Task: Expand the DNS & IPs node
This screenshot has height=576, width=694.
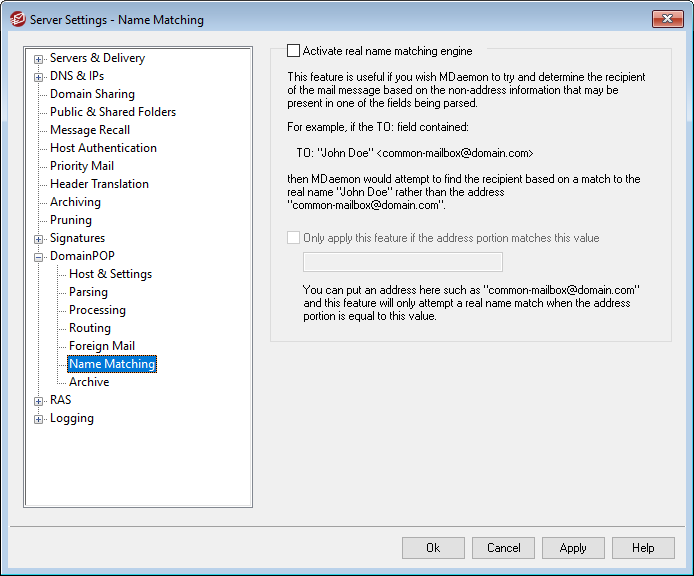Action: coord(39,76)
